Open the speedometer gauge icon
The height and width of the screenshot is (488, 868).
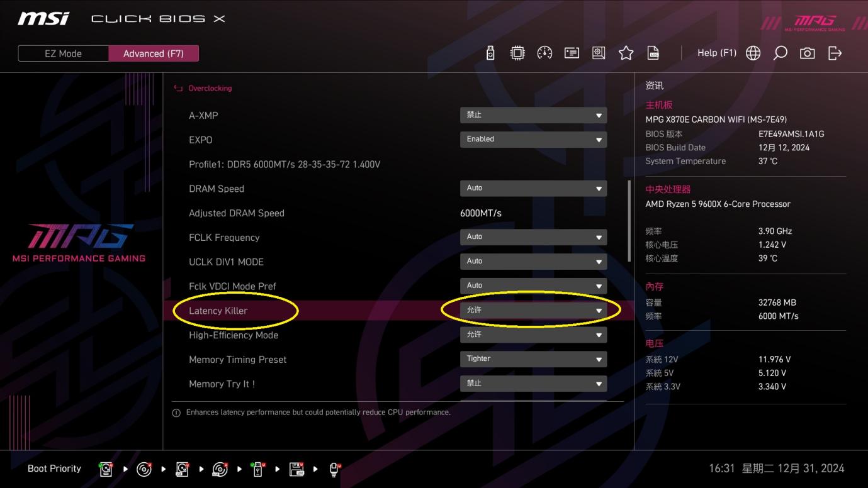[544, 53]
